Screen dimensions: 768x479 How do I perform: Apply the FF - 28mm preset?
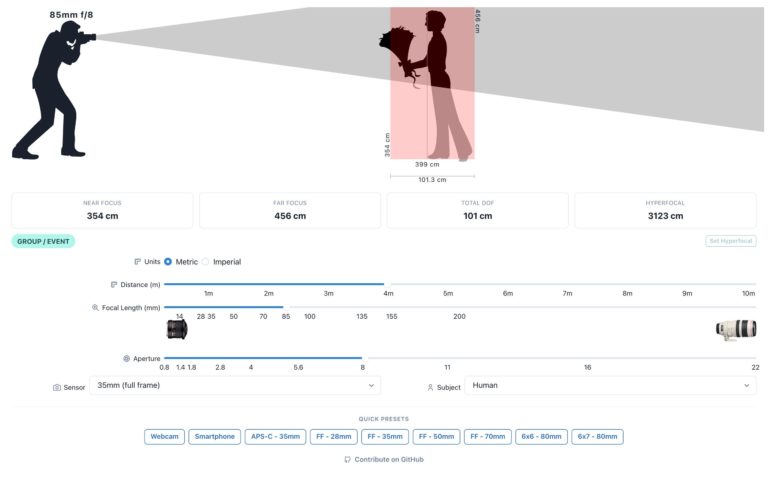334,436
